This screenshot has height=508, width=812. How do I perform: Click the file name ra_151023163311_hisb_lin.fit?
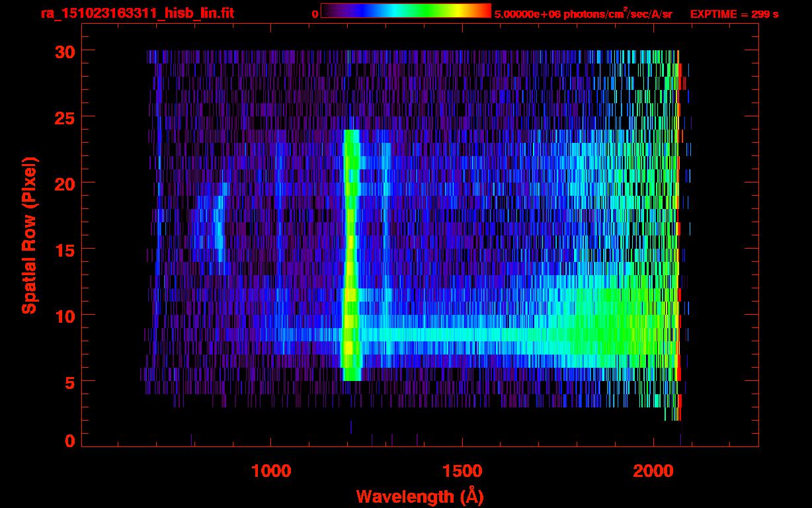point(137,13)
